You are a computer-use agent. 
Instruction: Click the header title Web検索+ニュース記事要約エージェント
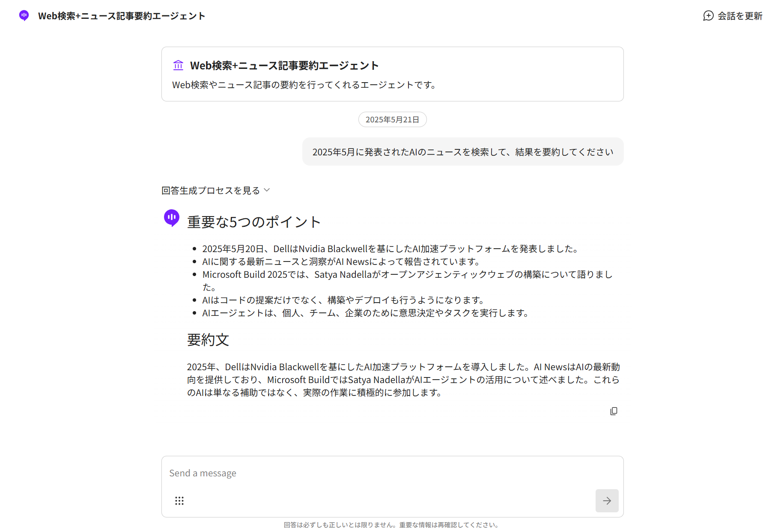(122, 16)
